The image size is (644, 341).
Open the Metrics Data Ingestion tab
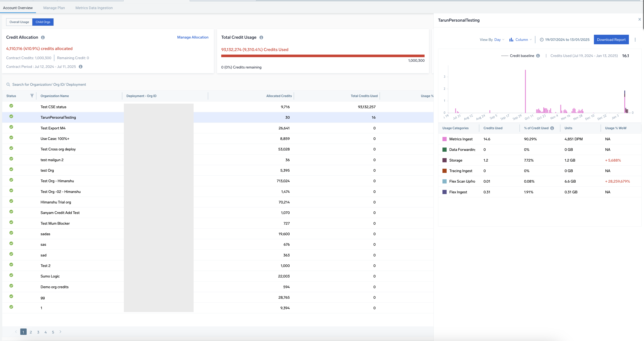tap(94, 8)
